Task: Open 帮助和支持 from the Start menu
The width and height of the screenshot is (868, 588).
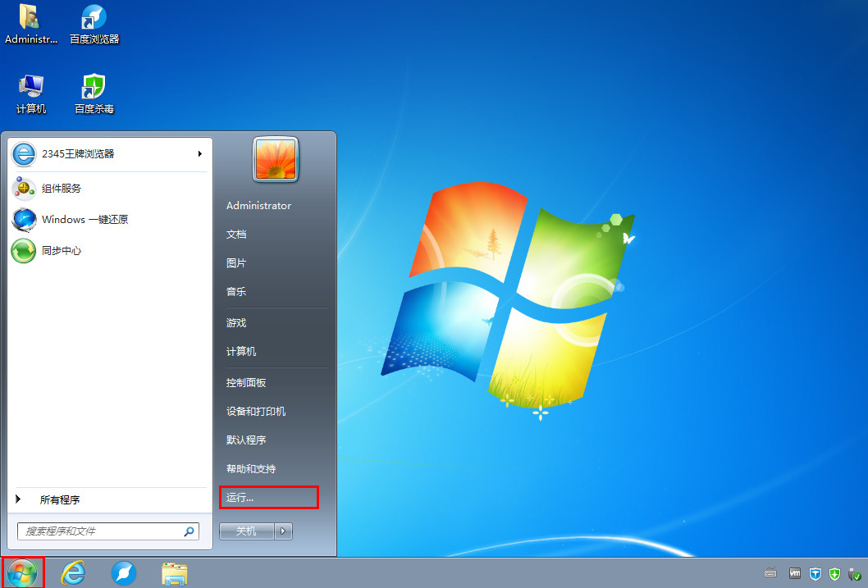Action: click(251, 468)
